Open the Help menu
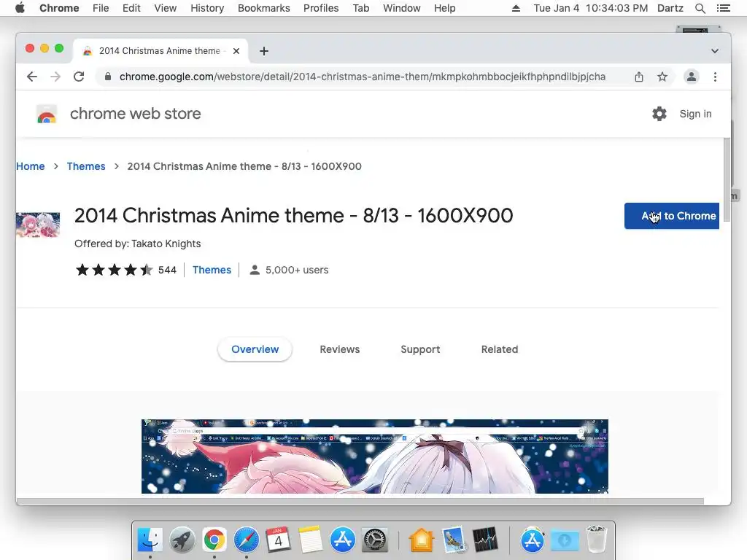This screenshot has height=560, width=747. (444, 8)
